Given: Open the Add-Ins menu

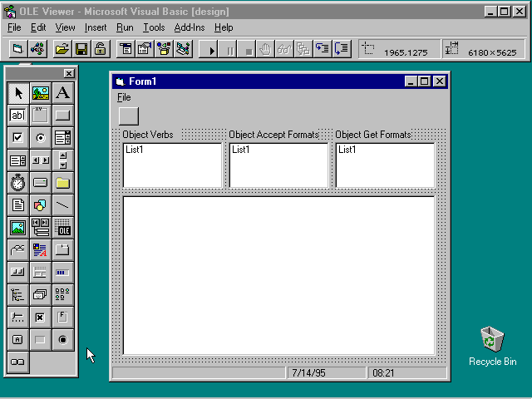Looking at the screenshot, I should click(190, 27).
